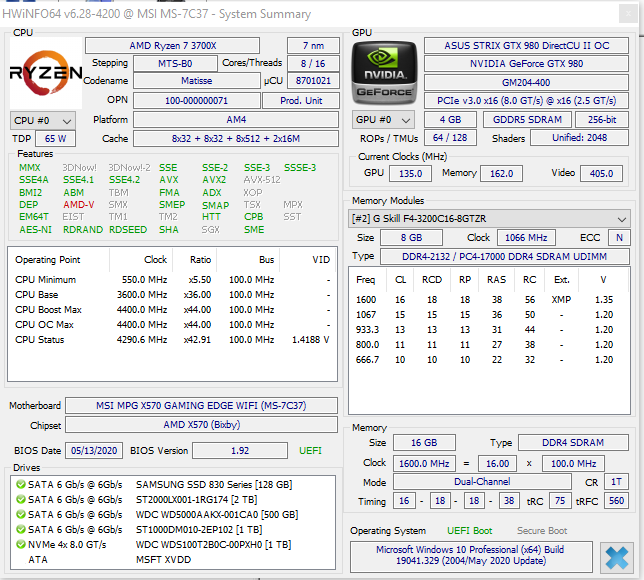
Task: Close the System Summary window
Action: pos(628,14)
